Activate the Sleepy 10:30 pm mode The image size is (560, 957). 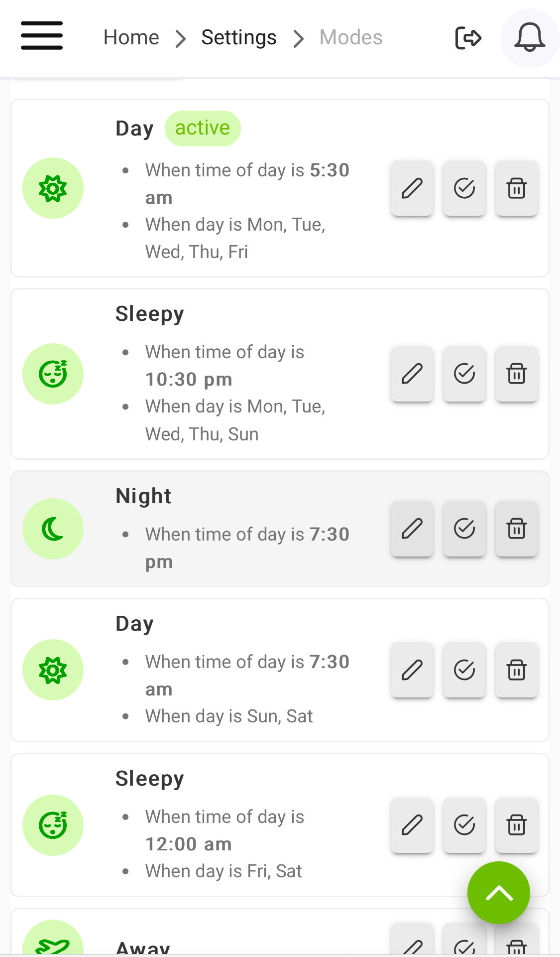click(464, 374)
